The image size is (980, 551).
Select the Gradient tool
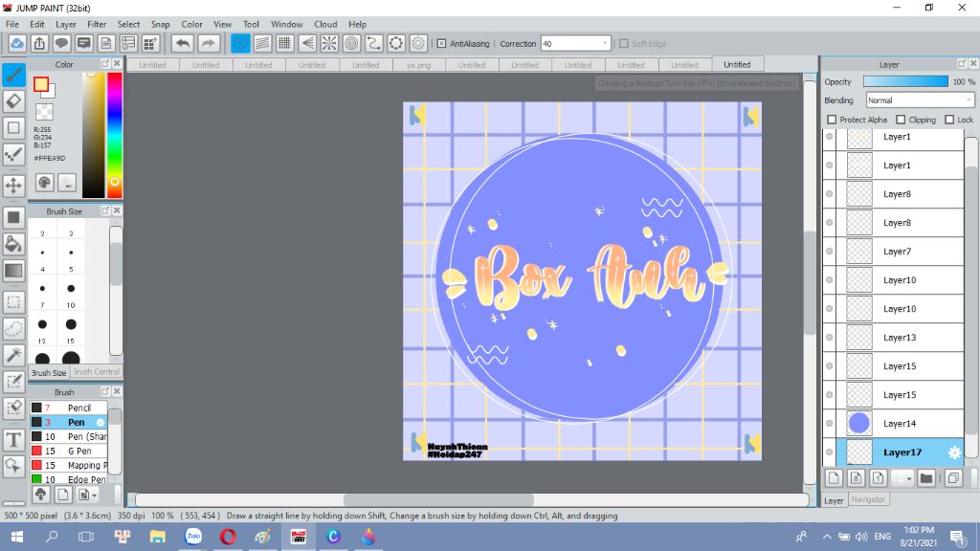click(13, 271)
